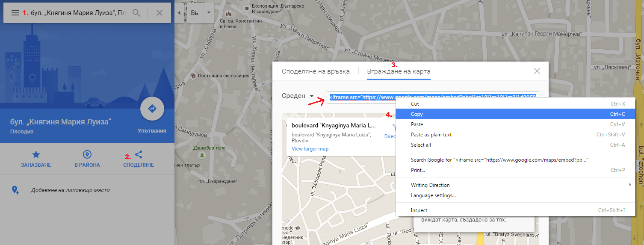
Task: Open the input language dropdown arrow
Action: pos(209,12)
